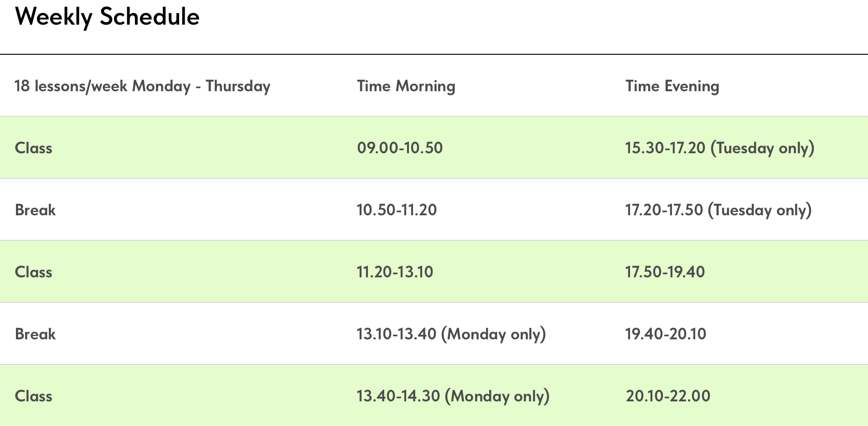Select 13.10-13.40 (Monday only) break cell
The image size is (868, 426).
pos(451,334)
